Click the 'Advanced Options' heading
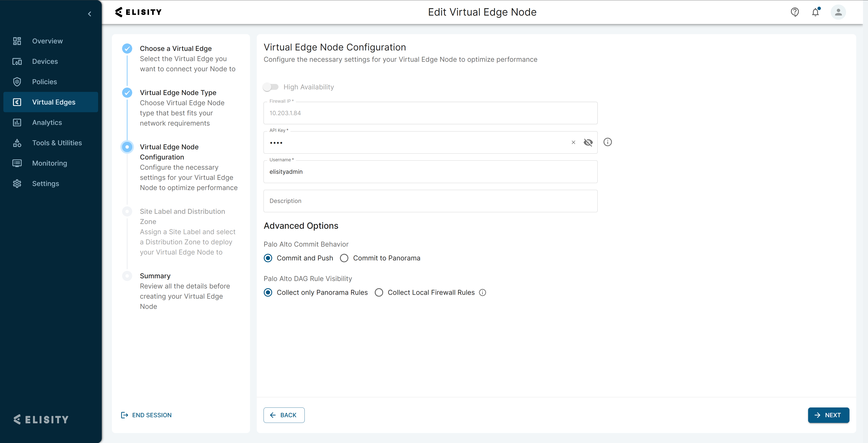The height and width of the screenshot is (443, 868). (301, 226)
